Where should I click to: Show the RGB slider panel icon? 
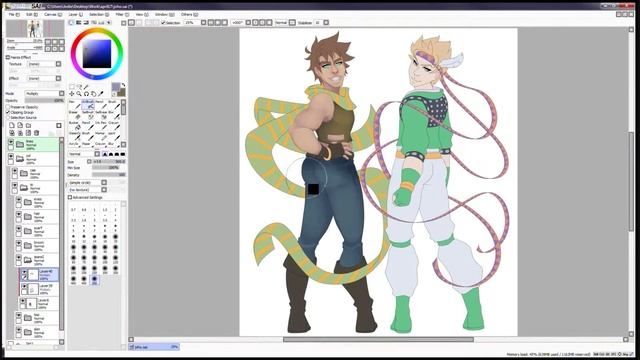coord(79,22)
